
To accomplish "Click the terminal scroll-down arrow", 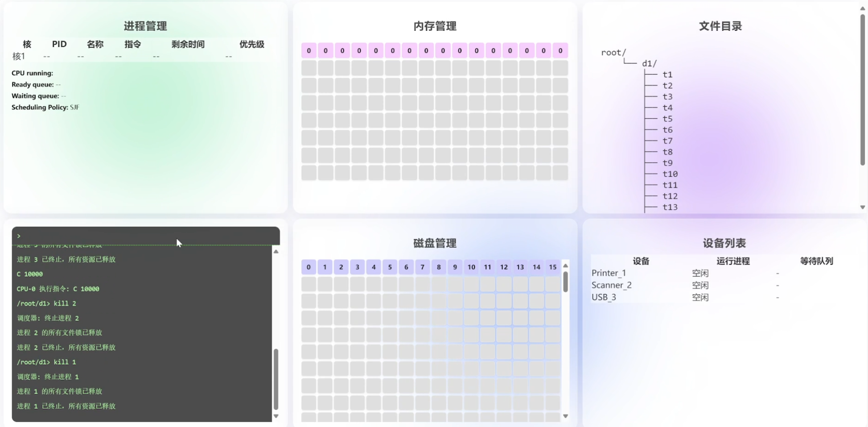I will point(276,416).
